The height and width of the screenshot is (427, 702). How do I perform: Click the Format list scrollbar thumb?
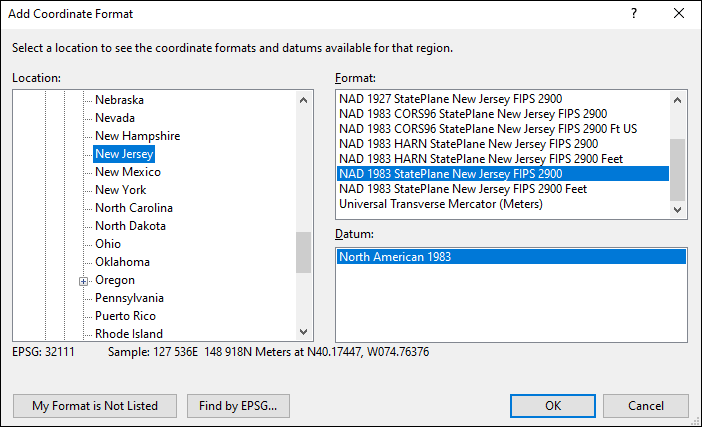coord(677,170)
